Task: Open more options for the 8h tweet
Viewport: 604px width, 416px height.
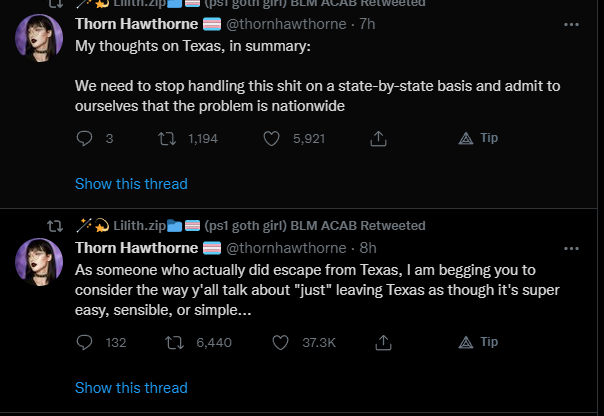Action: (x=571, y=249)
